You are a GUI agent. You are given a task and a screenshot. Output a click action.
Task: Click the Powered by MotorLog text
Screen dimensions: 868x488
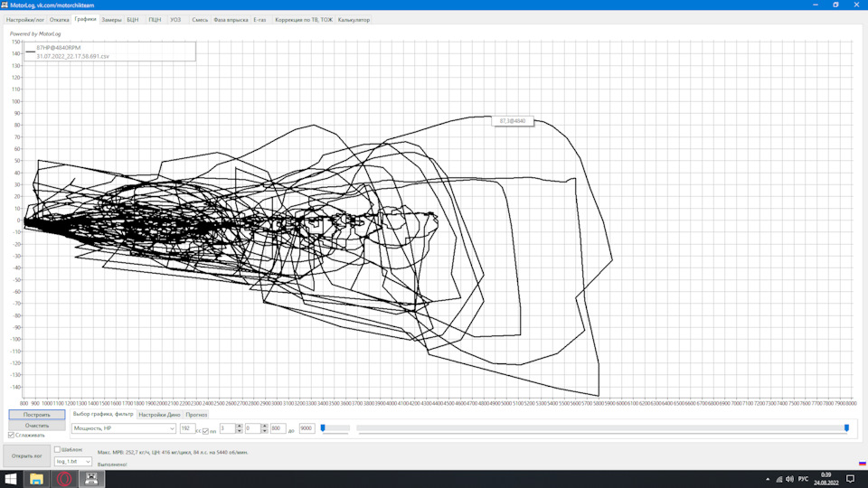point(35,33)
